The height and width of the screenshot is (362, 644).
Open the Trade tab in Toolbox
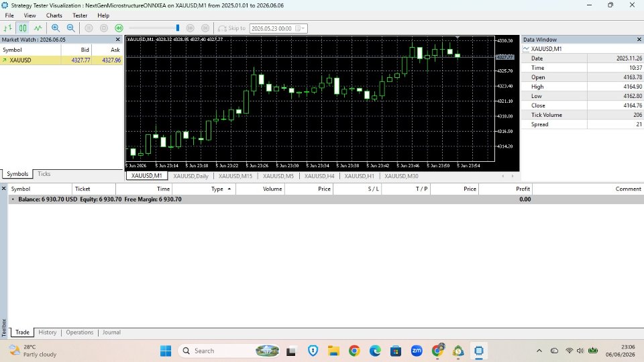click(x=23, y=332)
